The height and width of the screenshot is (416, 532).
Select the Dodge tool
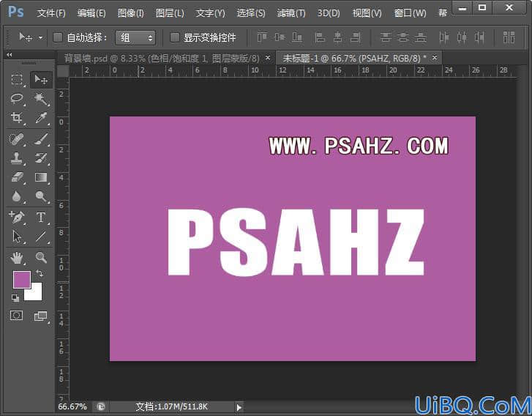41,196
